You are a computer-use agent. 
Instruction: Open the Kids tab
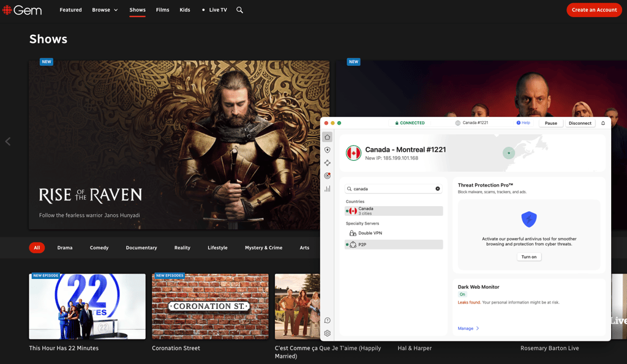(185, 10)
